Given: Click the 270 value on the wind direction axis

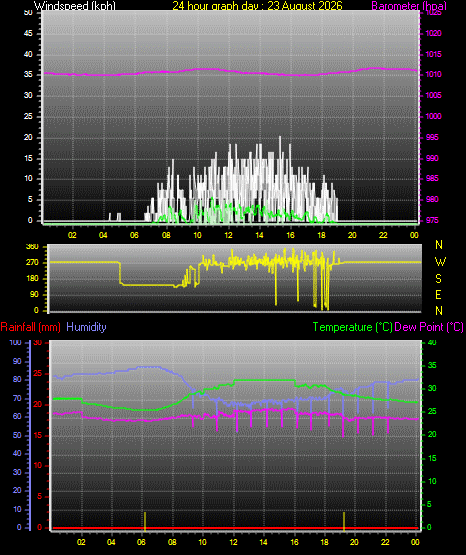Looking at the screenshot, I should (x=32, y=263).
